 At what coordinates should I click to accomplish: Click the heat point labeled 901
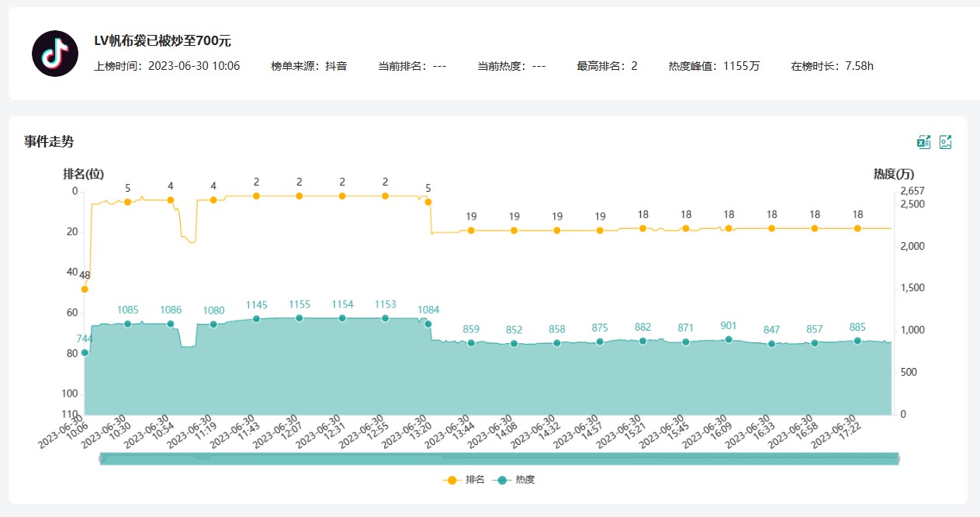(x=729, y=339)
